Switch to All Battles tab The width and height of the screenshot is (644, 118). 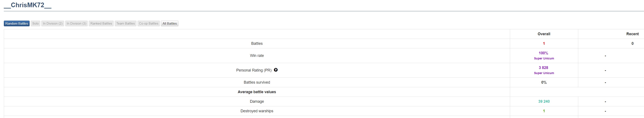point(169,23)
